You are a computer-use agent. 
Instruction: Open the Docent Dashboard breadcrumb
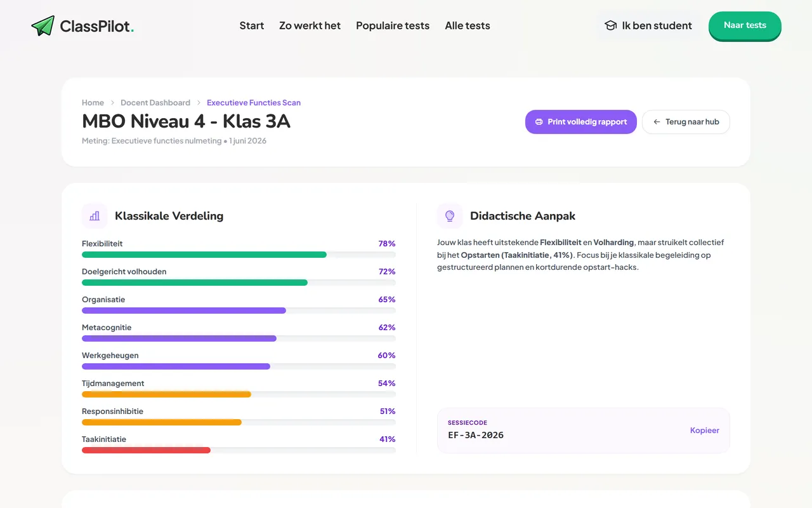click(x=155, y=103)
